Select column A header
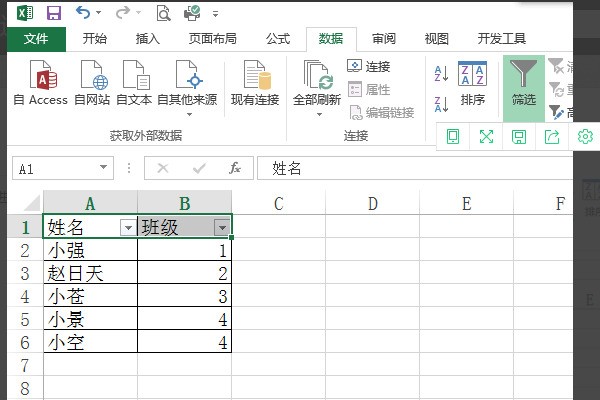This screenshot has height=400, width=600. (90, 203)
